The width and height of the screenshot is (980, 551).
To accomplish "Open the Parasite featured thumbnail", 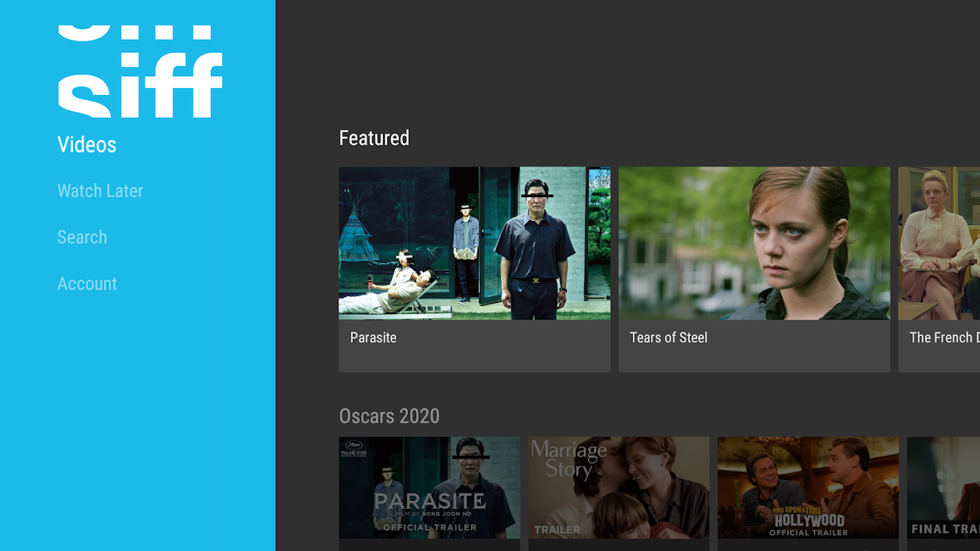I will pyautogui.click(x=474, y=243).
